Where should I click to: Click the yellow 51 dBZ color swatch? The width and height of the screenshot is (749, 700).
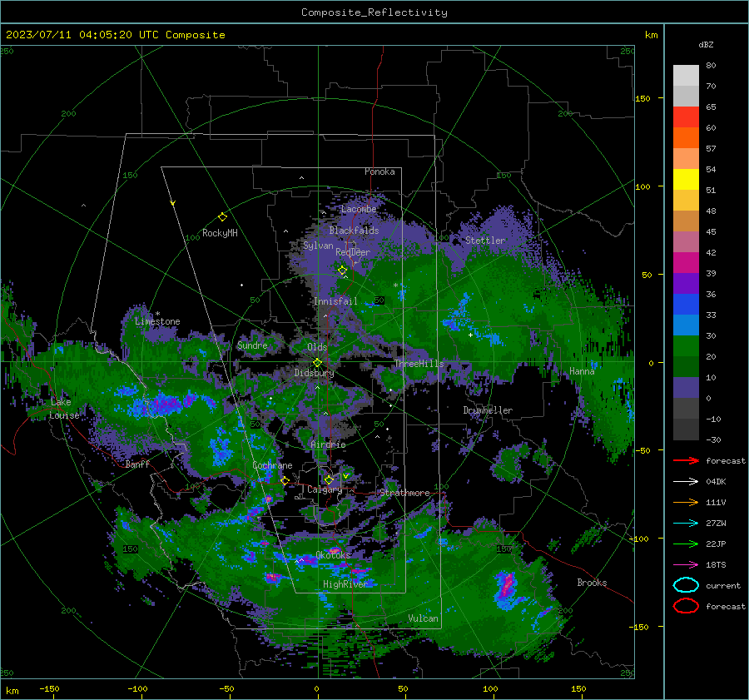(686, 179)
